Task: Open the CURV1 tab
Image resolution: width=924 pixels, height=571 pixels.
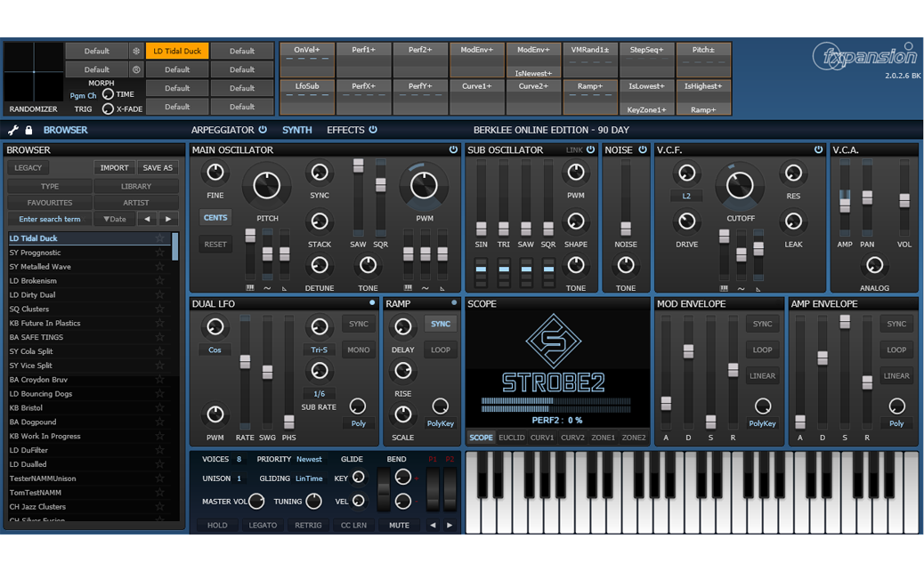Action: (x=542, y=438)
